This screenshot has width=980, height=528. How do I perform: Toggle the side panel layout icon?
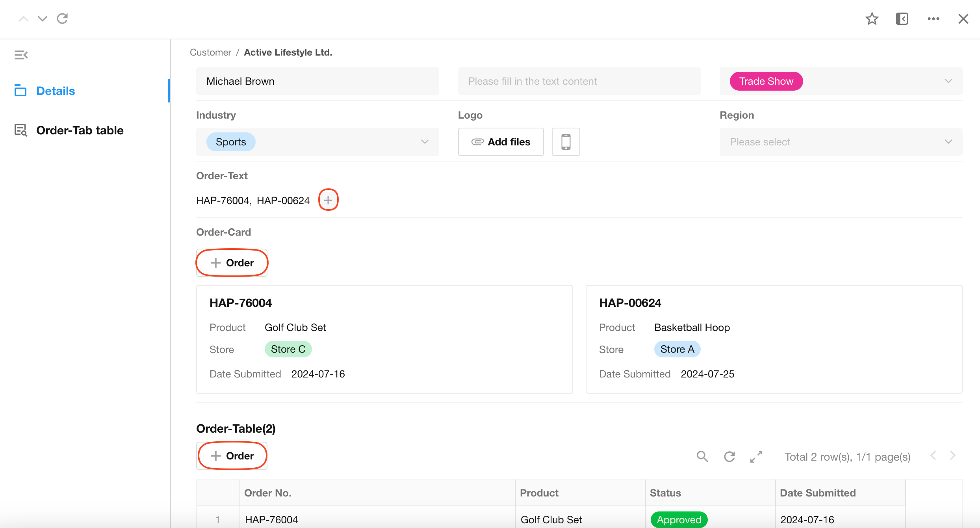point(902,19)
